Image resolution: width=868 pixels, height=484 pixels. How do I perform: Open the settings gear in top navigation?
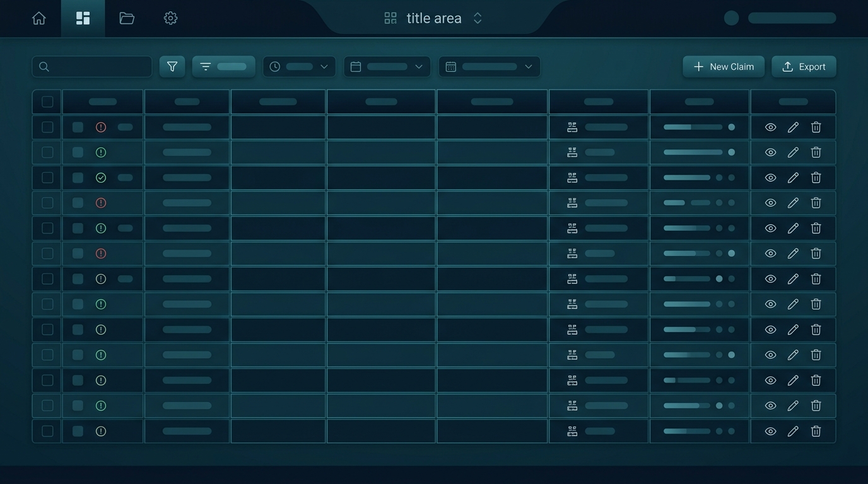170,18
